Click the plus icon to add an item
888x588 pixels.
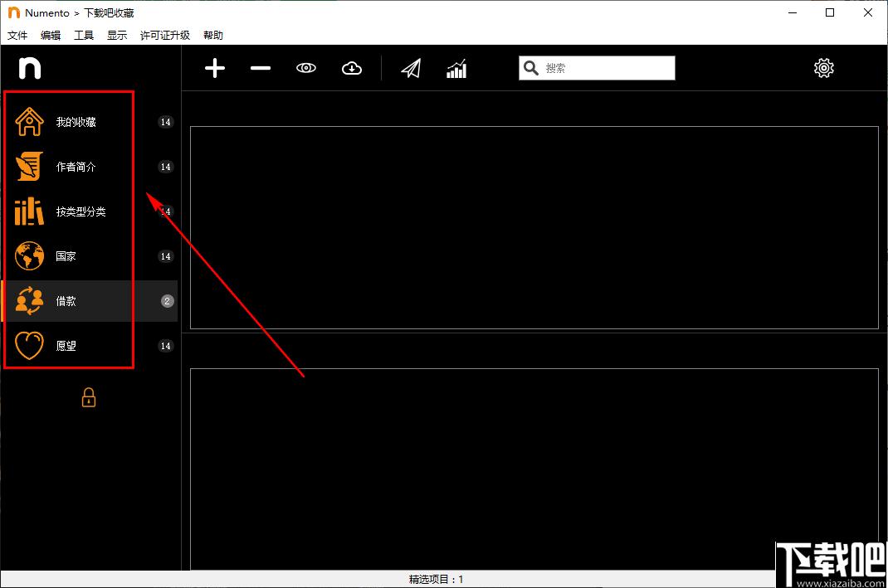coord(215,69)
